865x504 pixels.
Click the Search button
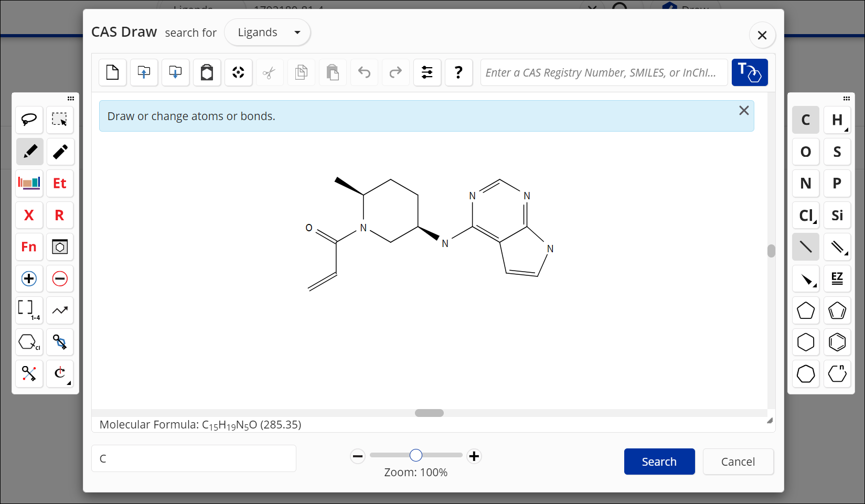(659, 462)
